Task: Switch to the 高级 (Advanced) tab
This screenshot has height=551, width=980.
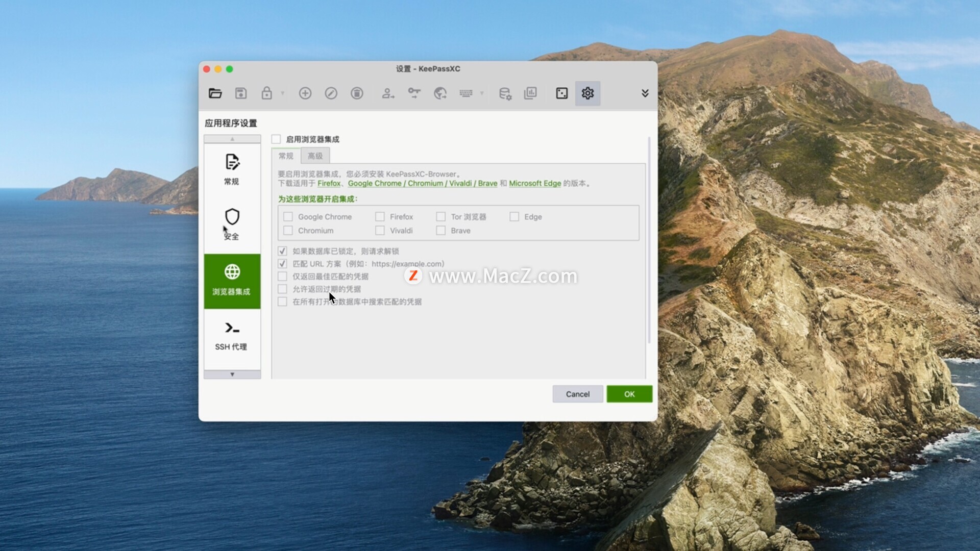Action: click(x=315, y=156)
